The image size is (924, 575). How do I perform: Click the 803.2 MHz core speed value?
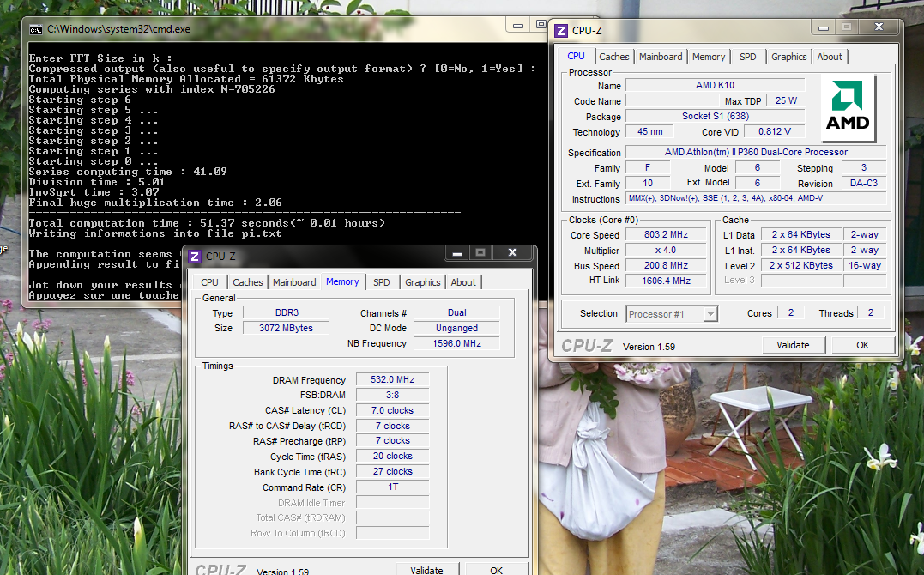tap(666, 234)
